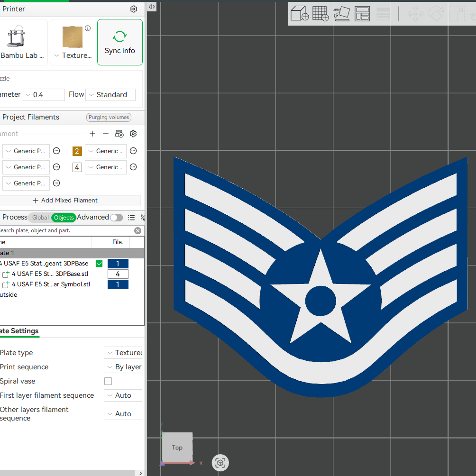Edit filament 4 via its ellipsis icon
Screen dimensions: 476x476
(x=133, y=167)
